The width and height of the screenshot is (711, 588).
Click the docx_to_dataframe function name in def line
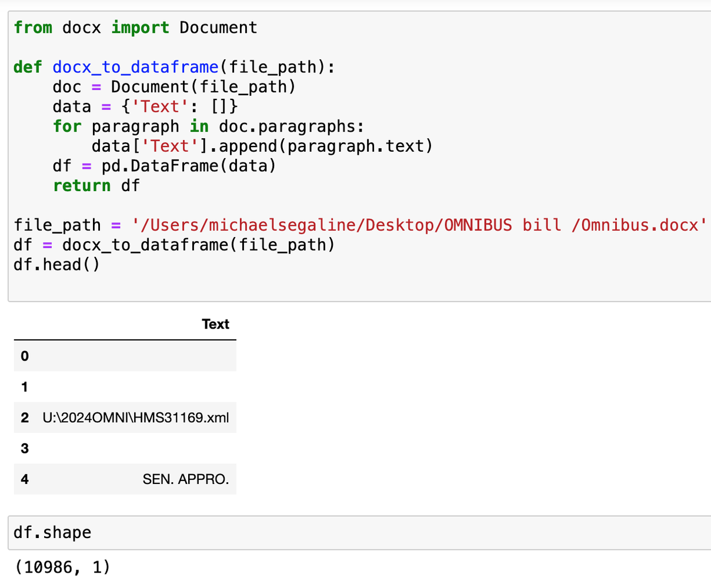pyautogui.click(x=135, y=67)
